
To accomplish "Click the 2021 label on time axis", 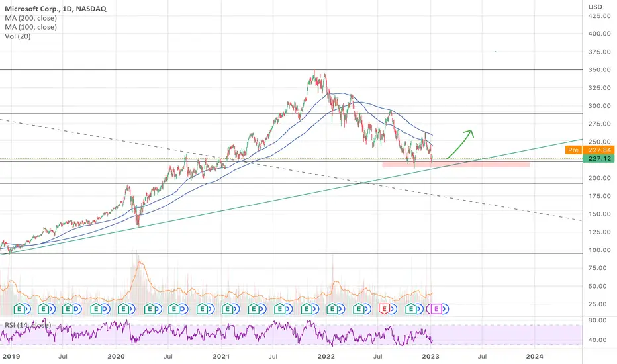I will click(x=221, y=357).
